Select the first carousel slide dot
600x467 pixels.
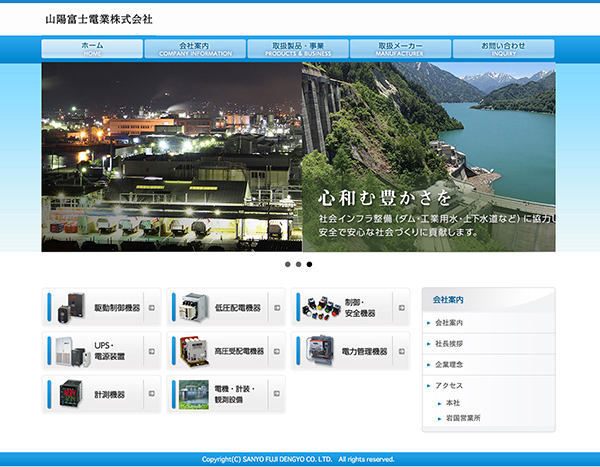(288, 265)
